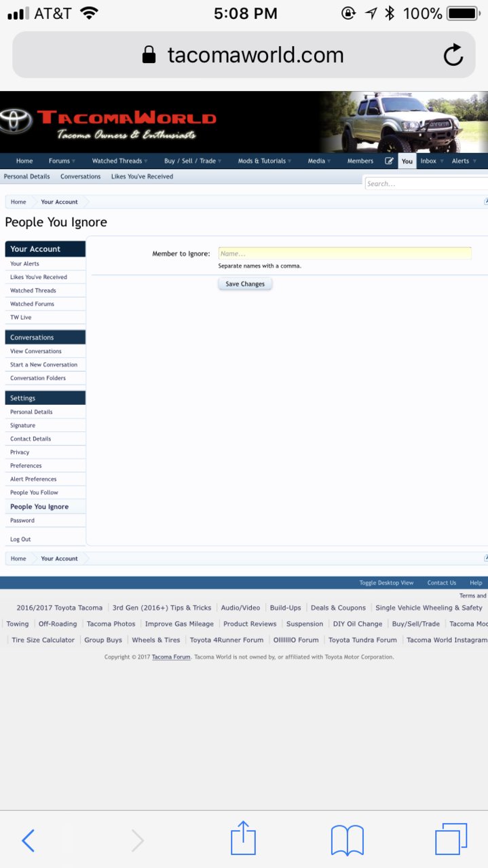Open the Members nav tab
The width and height of the screenshot is (488, 868).
tap(360, 161)
